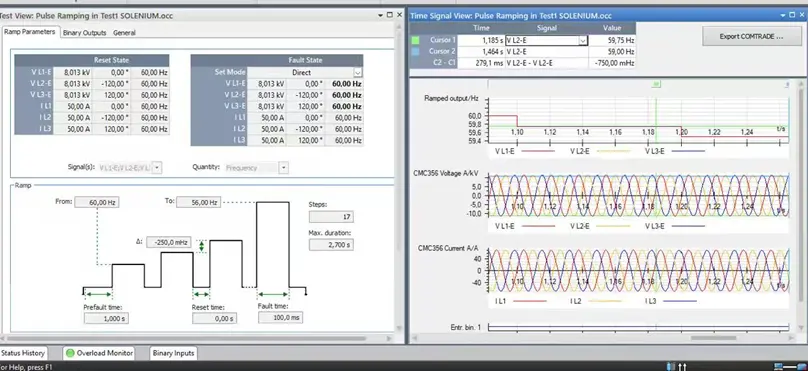
Task: Click the green Overload Monitor indicator icon
Action: click(x=70, y=353)
